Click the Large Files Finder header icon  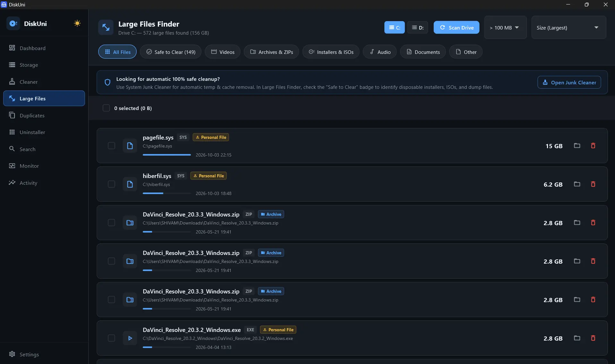(106, 28)
